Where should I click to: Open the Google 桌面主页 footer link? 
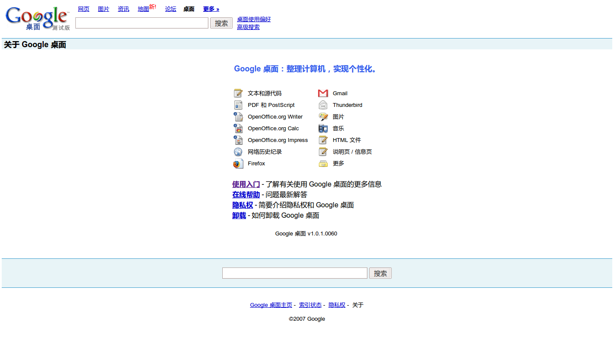[x=271, y=305]
